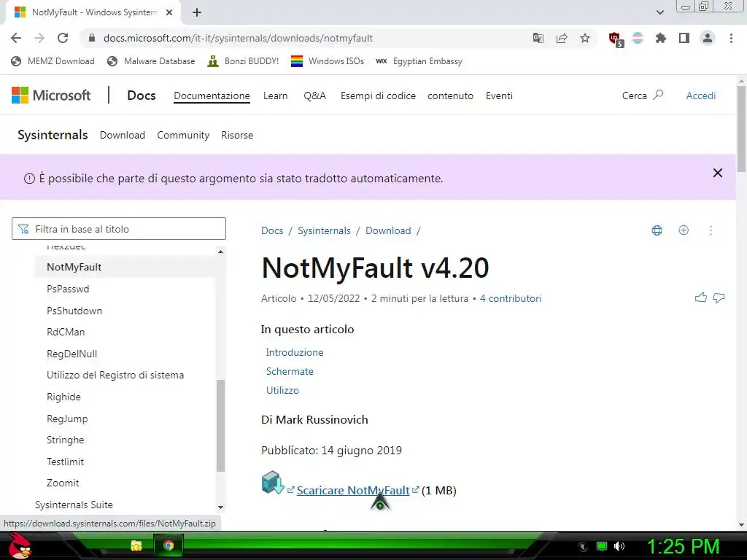747x560 pixels.
Task: Click the share page icon
Action: 562,38
